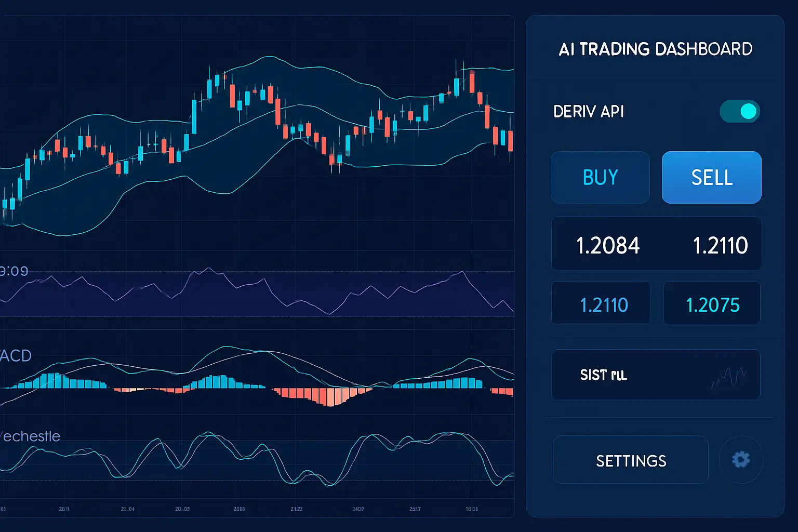Open settings using the gear icon
The image size is (798, 532).
pos(741,459)
